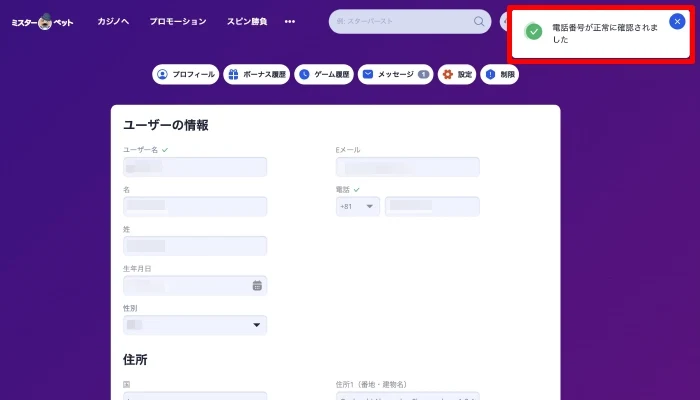
Task: Click the スピン勝負 link
Action: pos(247,21)
